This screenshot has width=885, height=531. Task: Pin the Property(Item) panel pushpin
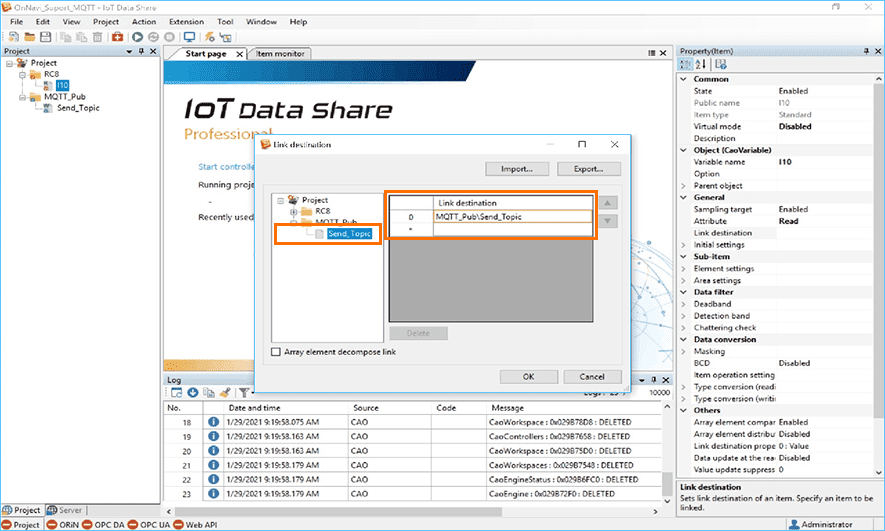point(866,51)
